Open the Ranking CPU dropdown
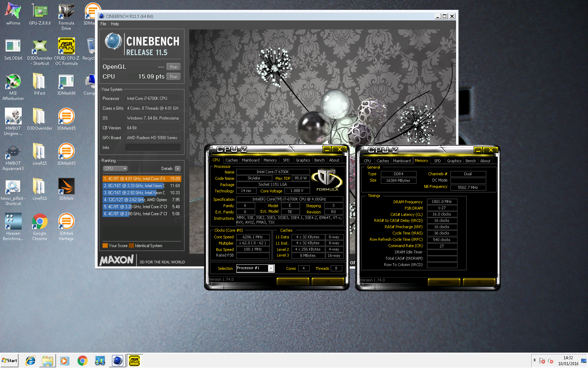 115,169
